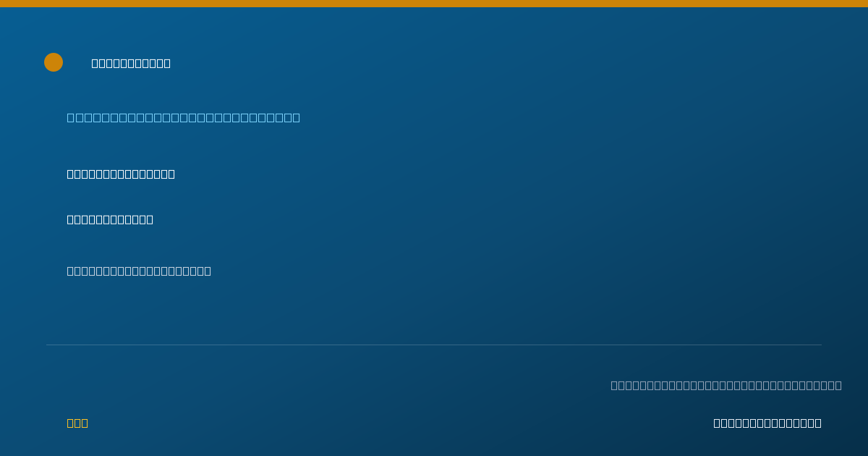Click the last glyph of the light-blue headline
868x456 pixels.
click(296, 117)
